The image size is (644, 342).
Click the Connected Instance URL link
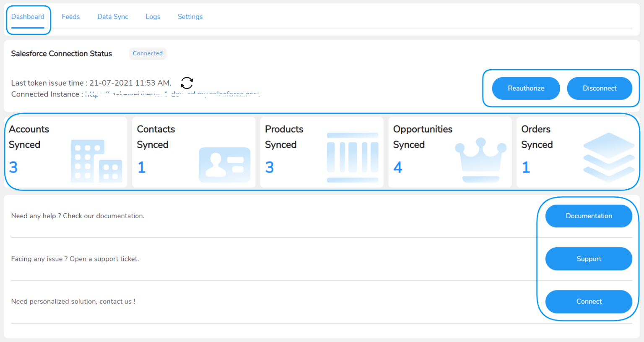point(172,94)
